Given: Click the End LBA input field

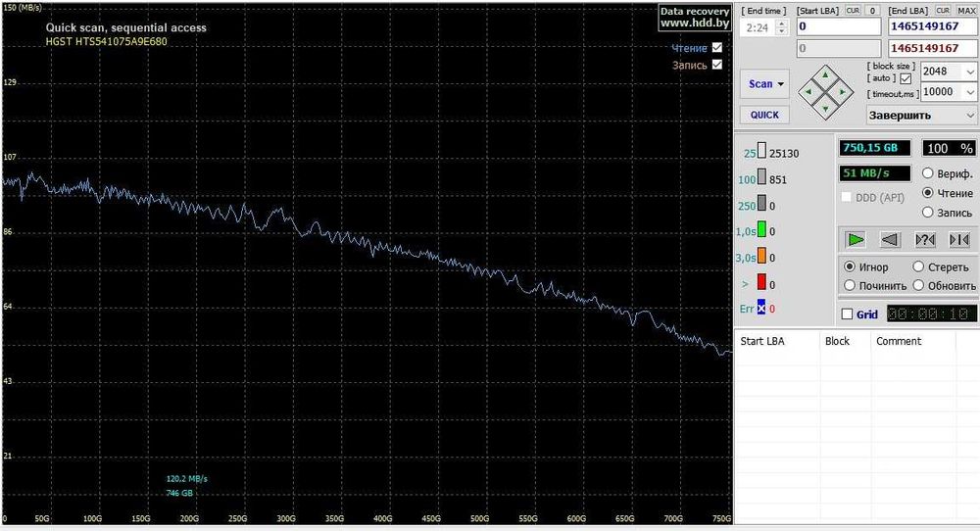Looking at the screenshot, I should tap(932, 26).
